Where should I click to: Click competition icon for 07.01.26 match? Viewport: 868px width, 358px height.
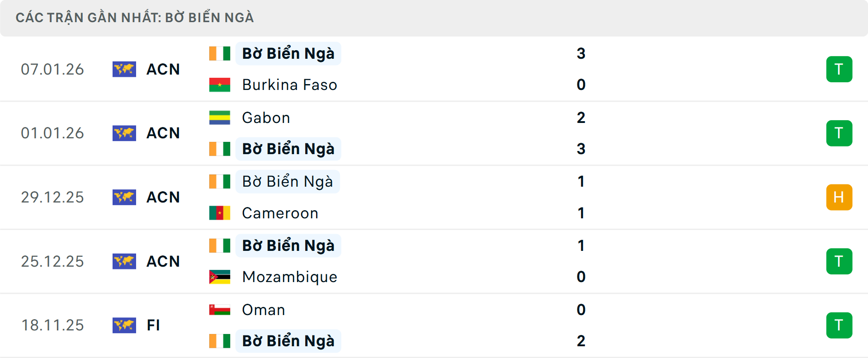tap(124, 69)
